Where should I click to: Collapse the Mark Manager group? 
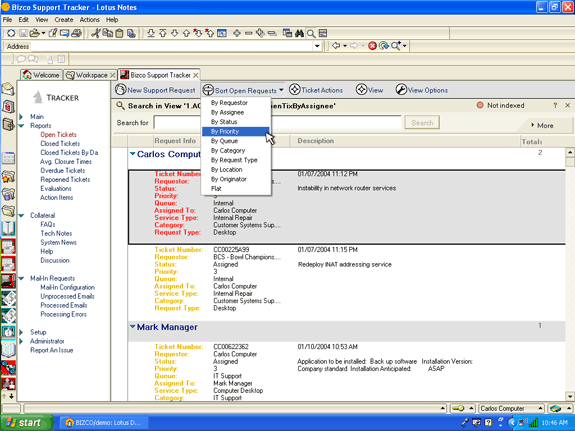click(132, 326)
